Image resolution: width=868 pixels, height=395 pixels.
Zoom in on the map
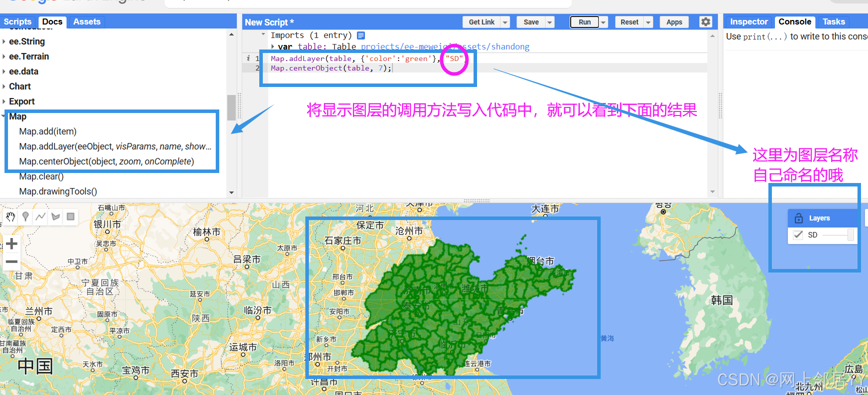tap(12, 244)
